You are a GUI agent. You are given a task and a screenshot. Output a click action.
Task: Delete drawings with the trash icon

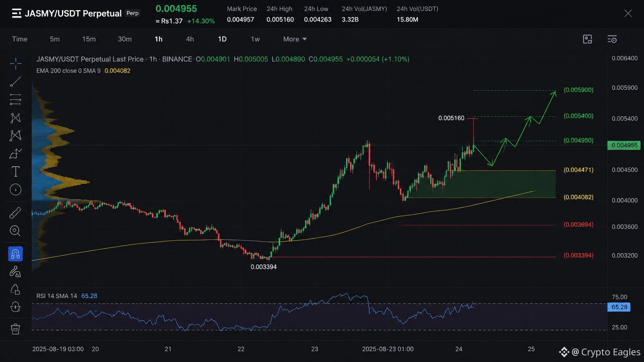[15, 329]
